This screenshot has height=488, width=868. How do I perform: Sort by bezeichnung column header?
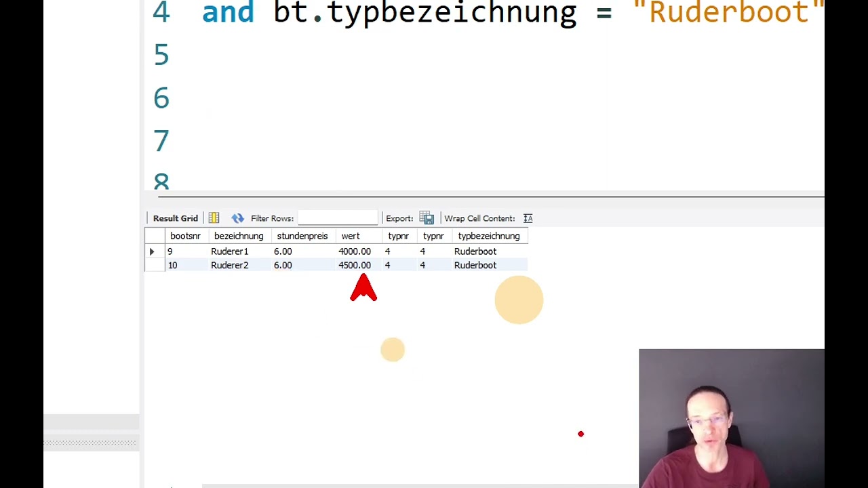(239, 236)
